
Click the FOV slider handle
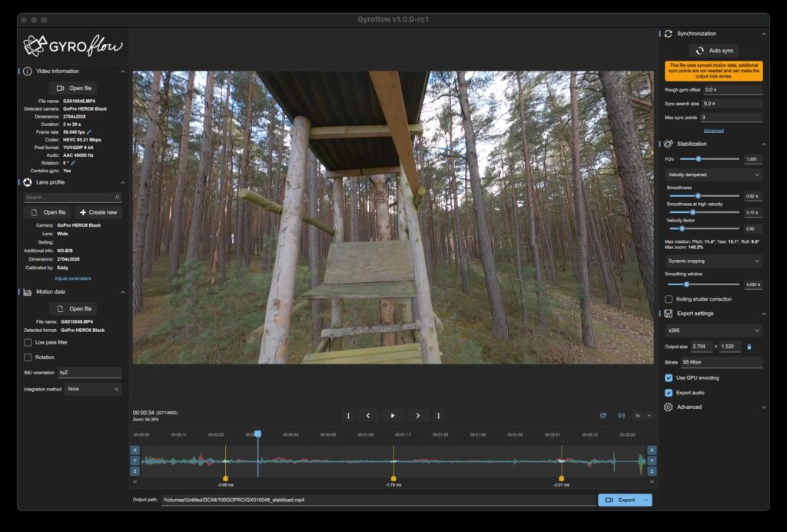pos(699,159)
